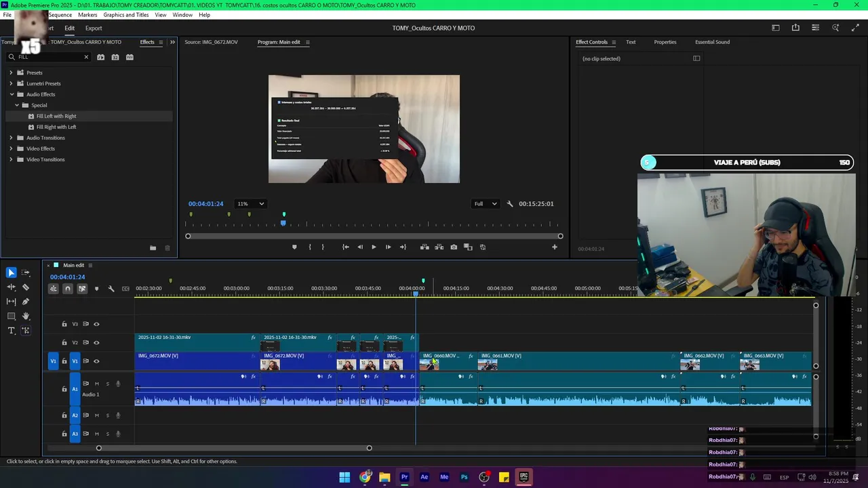Mute audio track A1
This screenshot has width=868, height=488.
pyautogui.click(x=96, y=384)
